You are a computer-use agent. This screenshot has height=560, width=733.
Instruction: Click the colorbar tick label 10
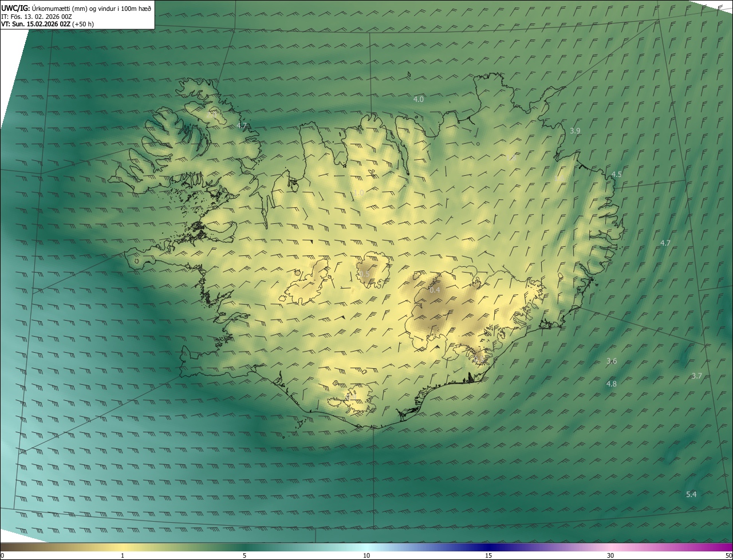(x=366, y=555)
